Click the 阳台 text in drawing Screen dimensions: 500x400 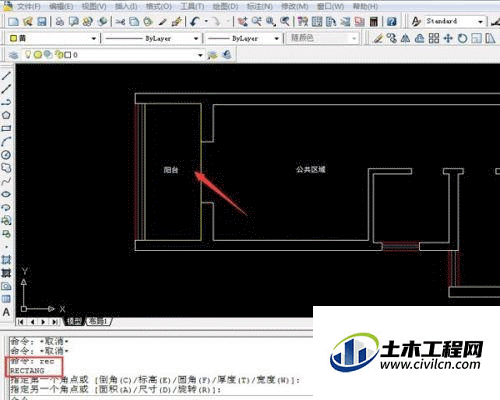[171, 170]
